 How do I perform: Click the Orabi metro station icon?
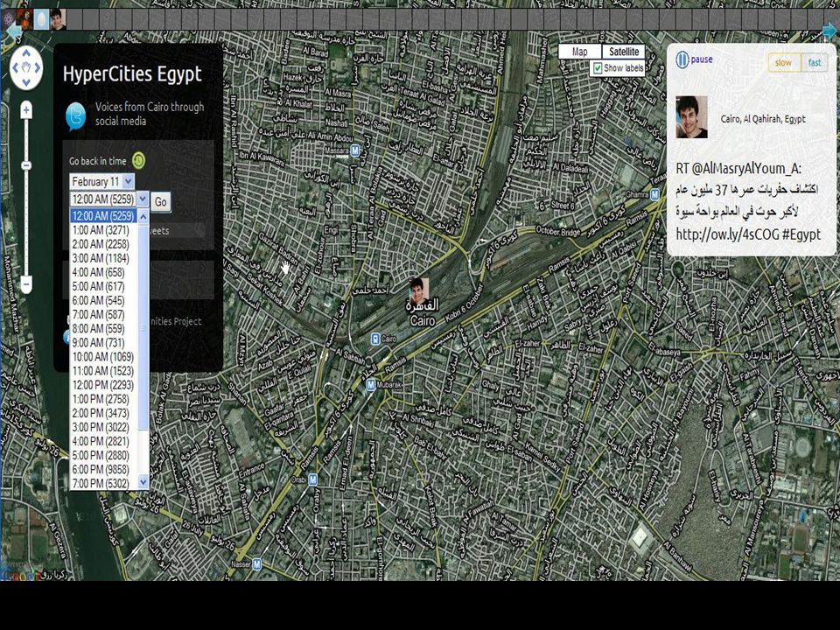(313, 480)
